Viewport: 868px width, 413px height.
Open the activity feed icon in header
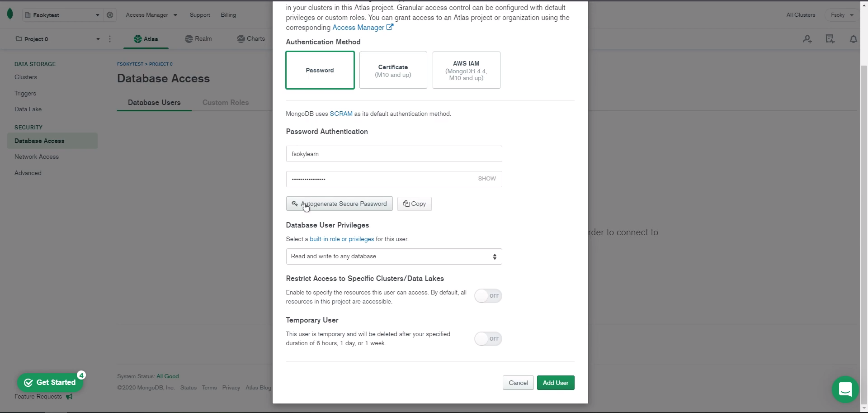coord(830,39)
